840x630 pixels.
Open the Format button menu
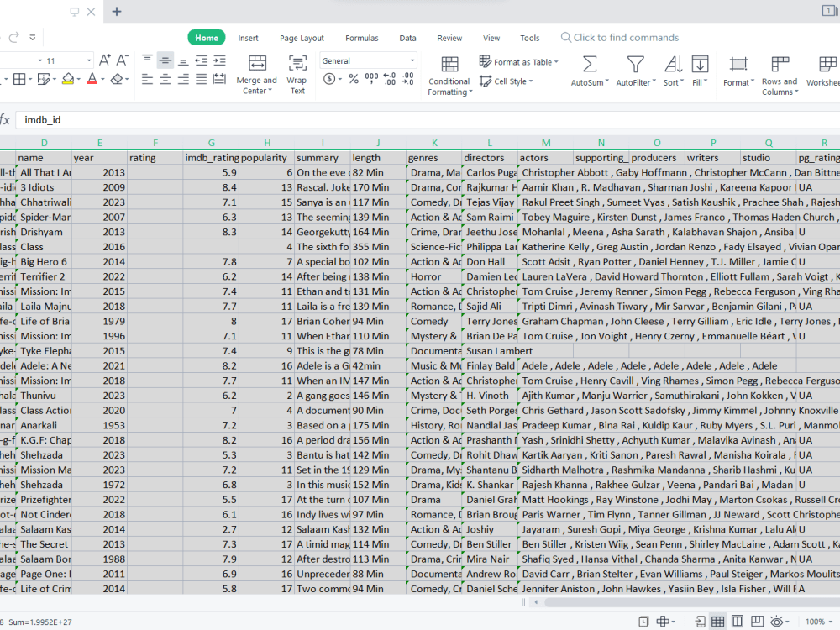click(x=738, y=71)
